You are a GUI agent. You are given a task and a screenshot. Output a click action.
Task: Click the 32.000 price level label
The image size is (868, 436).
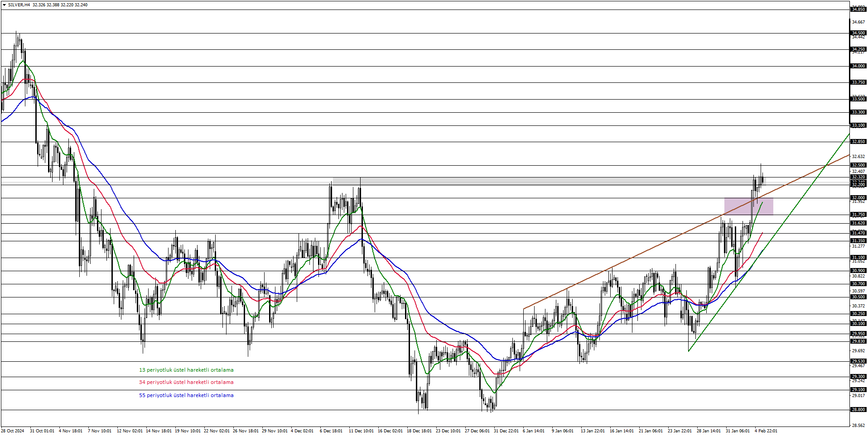pyautogui.click(x=858, y=198)
